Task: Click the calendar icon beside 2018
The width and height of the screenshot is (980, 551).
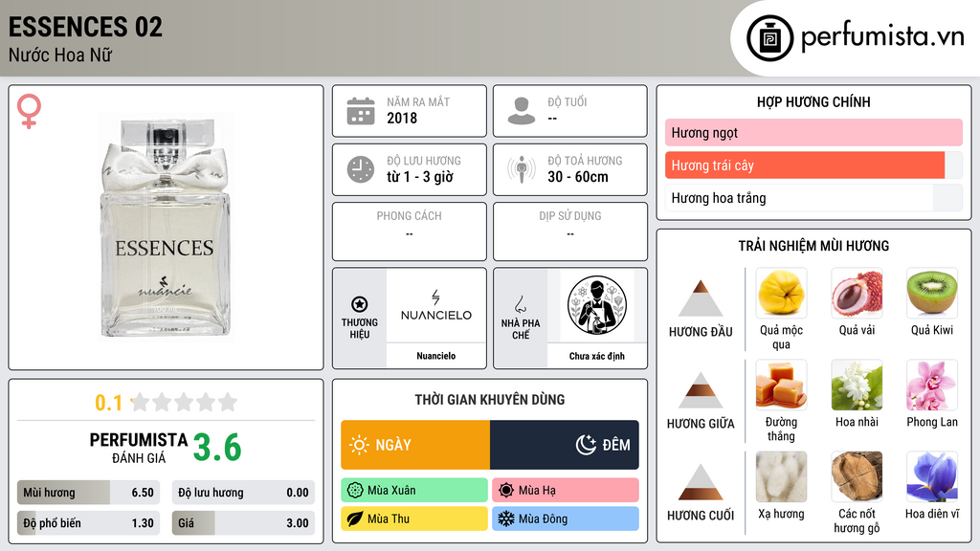Action: click(361, 111)
